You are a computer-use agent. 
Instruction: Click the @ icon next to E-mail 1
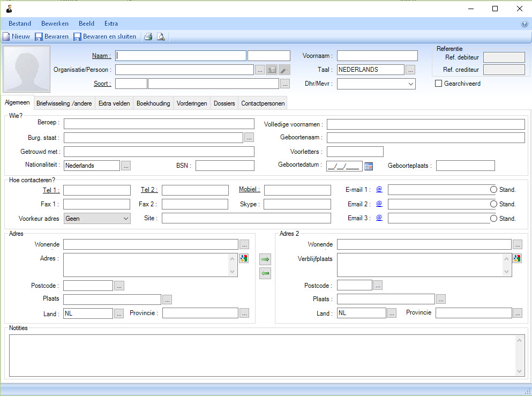click(x=379, y=190)
